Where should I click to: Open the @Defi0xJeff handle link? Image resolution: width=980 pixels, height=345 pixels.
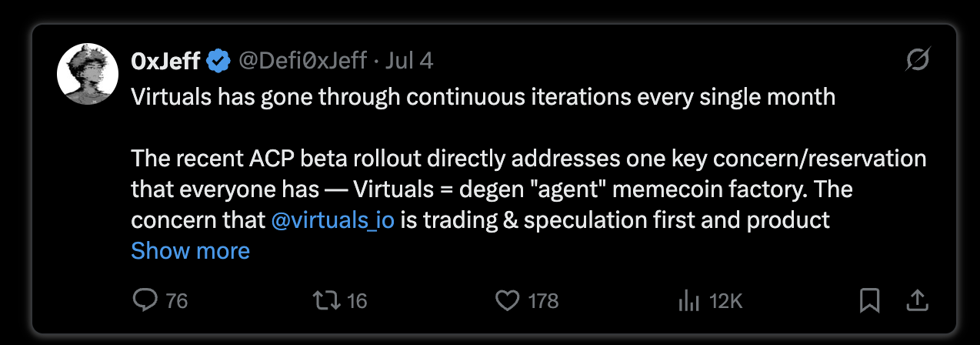click(302, 60)
